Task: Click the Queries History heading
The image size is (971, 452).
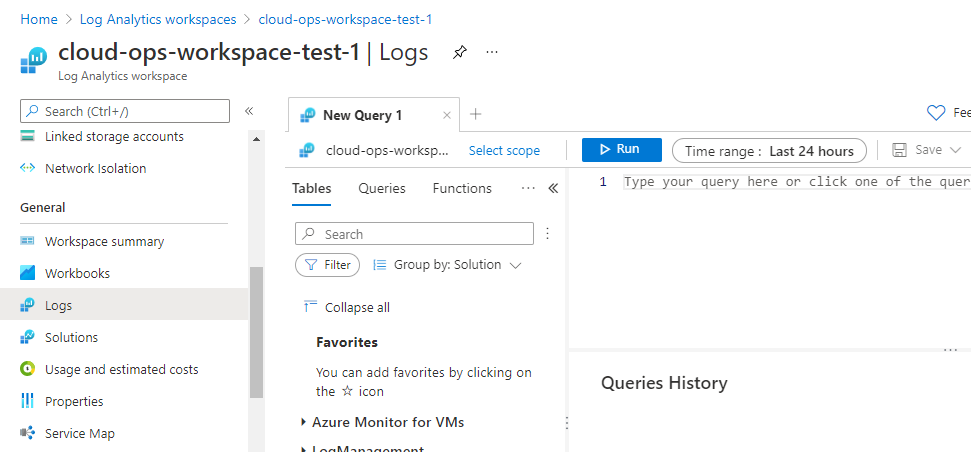Action: pyautogui.click(x=664, y=383)
